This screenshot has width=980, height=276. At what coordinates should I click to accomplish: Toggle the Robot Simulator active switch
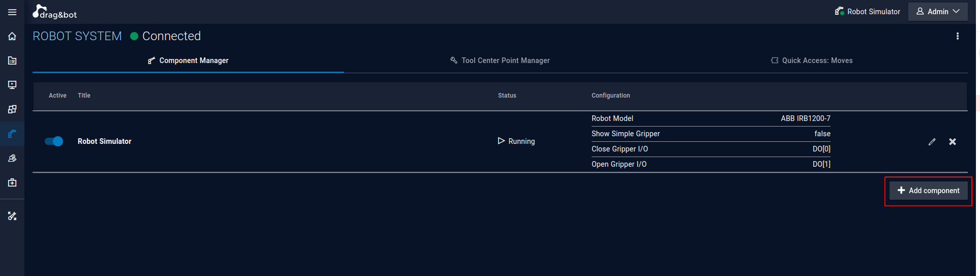point(54,141)
